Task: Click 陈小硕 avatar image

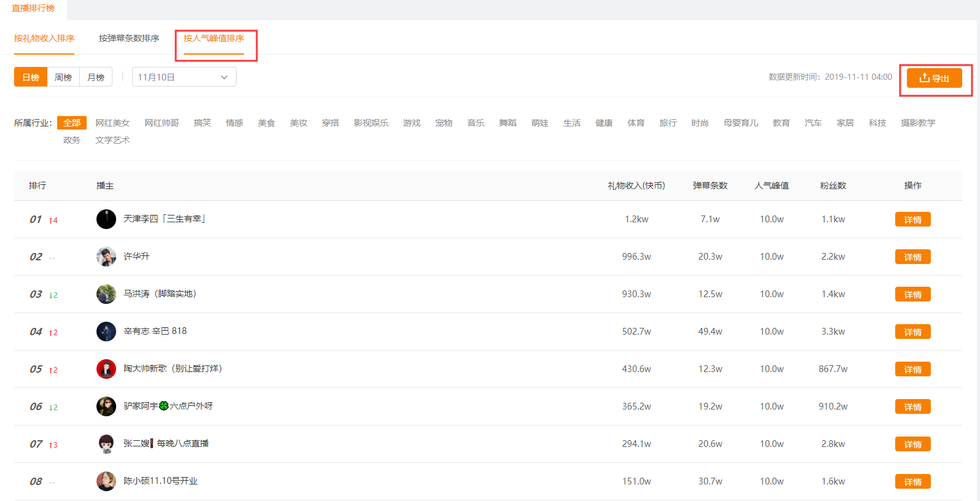Action: (106, 481)
